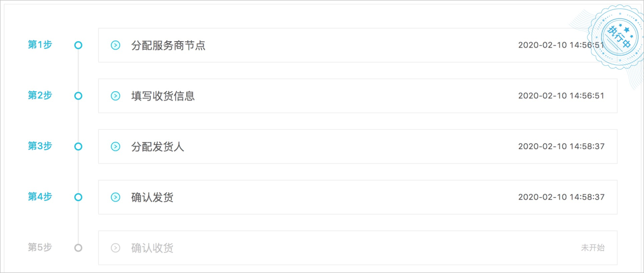Expand the 填写收货信息 step arrow icon
Image resolution: width=644 pixels, height=273 pixels.
point(115,96)
